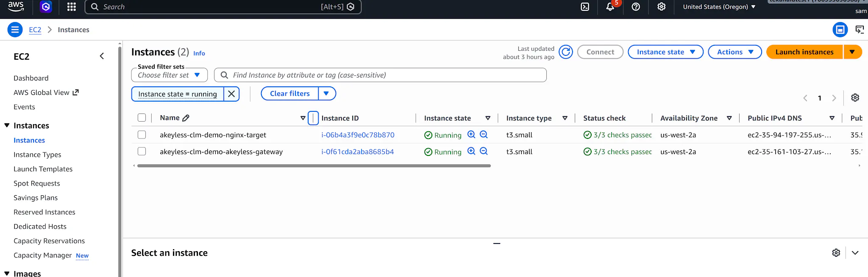Click the purple hexagon icon beside AWS logo
The image size is (868, 277).
click(x=46, y=7)
